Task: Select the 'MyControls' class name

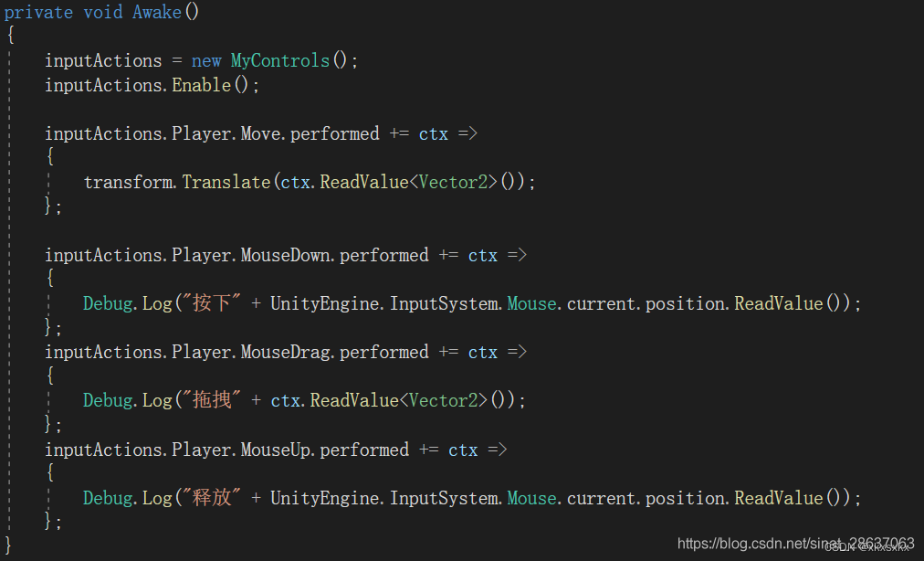Action: point(280,61)
